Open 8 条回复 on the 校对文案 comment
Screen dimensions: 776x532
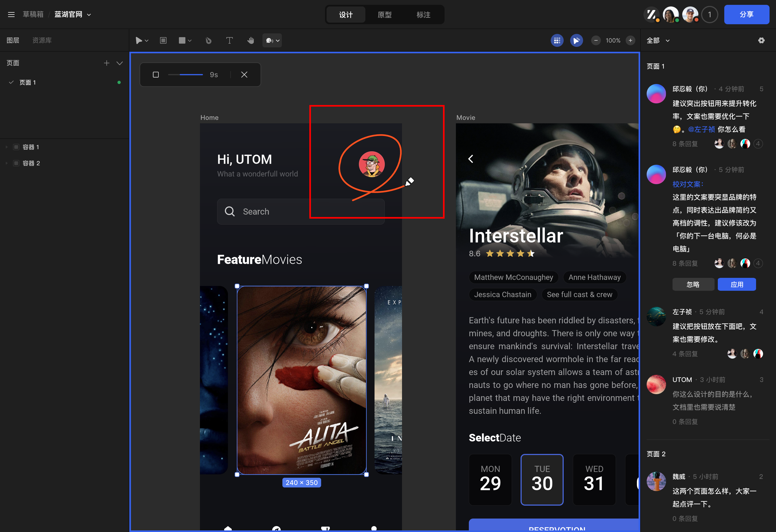click(x=685, y=263)
